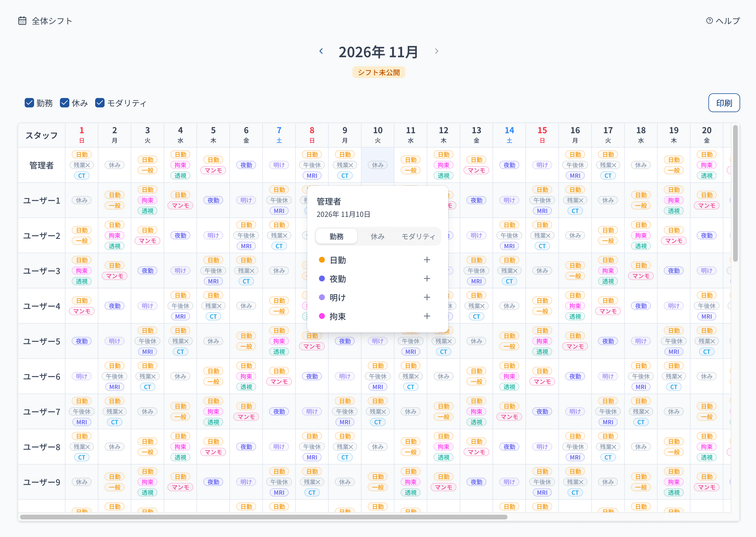Screen dimensions: 756x537
Task: Click the day 14 土 column header
Action: coord(509,135)
